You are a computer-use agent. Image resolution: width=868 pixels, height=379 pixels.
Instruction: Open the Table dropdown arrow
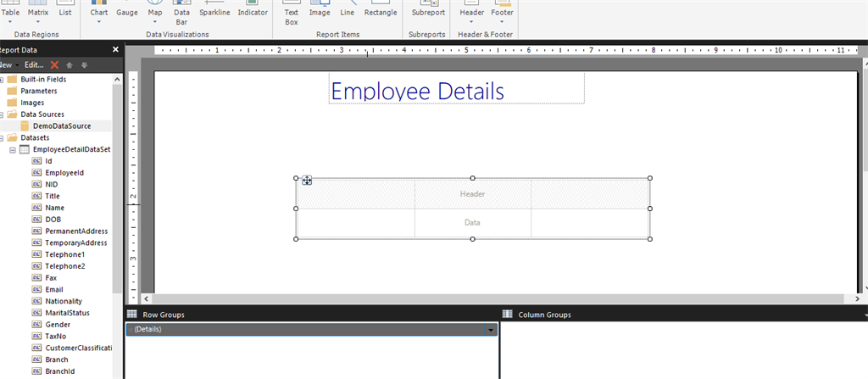click(x=10, y=22)
